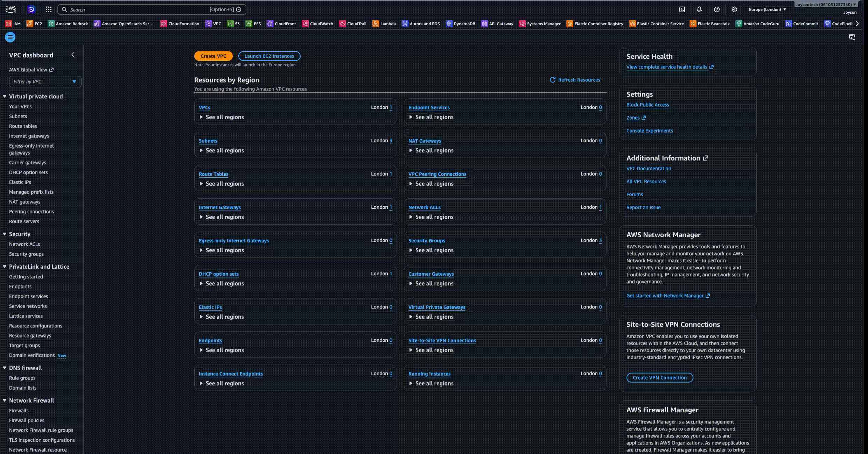Expand See all regions under VPCs
Screen dimensions: 868x454
[222, 117]
